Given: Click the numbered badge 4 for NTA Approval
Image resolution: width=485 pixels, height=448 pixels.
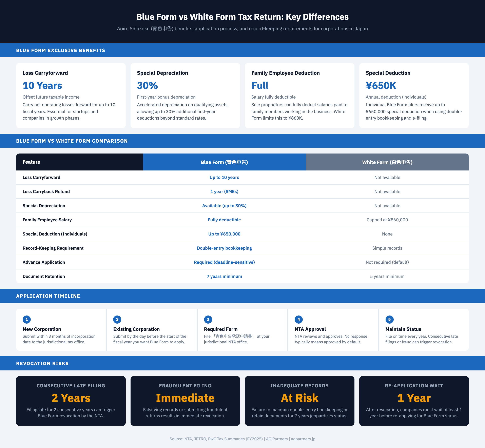Looking at the screenshot, I should pos(298,320).
